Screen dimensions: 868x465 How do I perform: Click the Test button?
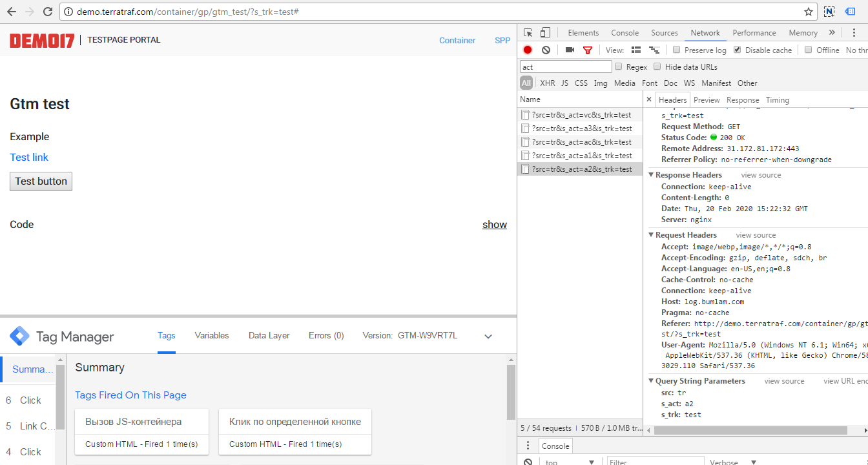41,181
